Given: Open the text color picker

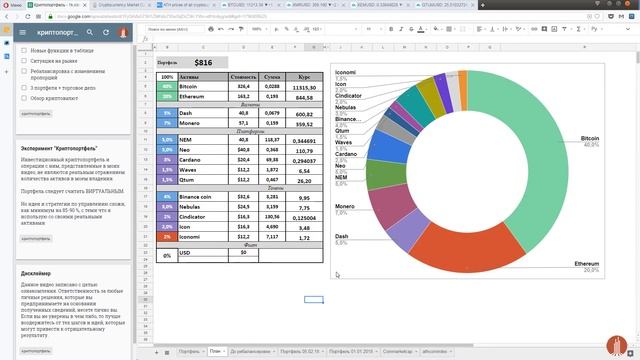Looking at the screenshot, I should point(421,29).
